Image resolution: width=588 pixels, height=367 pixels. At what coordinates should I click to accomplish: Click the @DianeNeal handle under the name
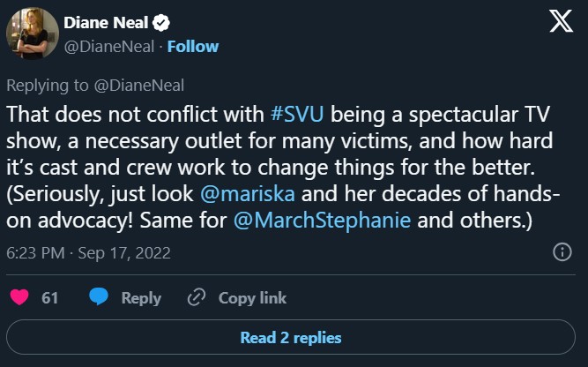109,46
